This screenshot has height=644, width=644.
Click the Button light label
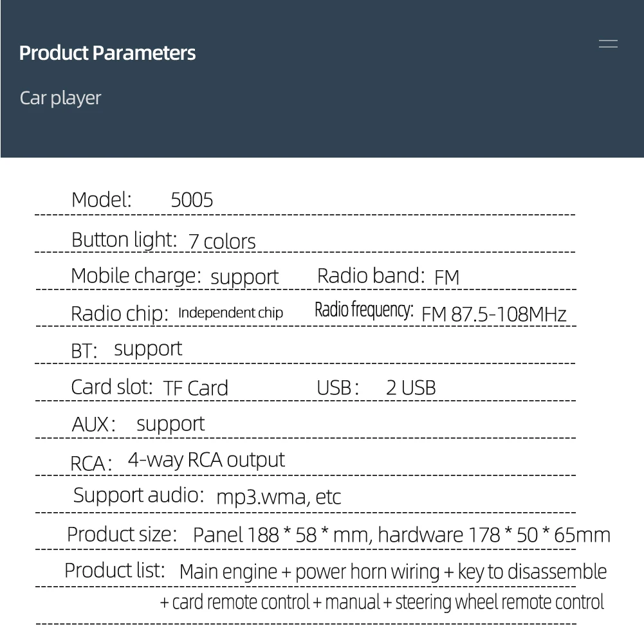[124, 240]
